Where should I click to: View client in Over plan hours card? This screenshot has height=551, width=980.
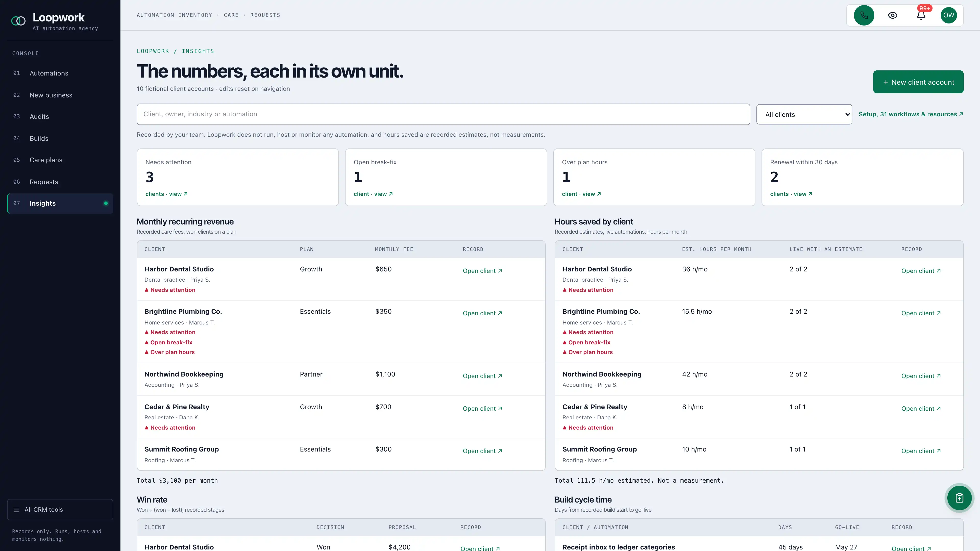(x=581, y=194)
